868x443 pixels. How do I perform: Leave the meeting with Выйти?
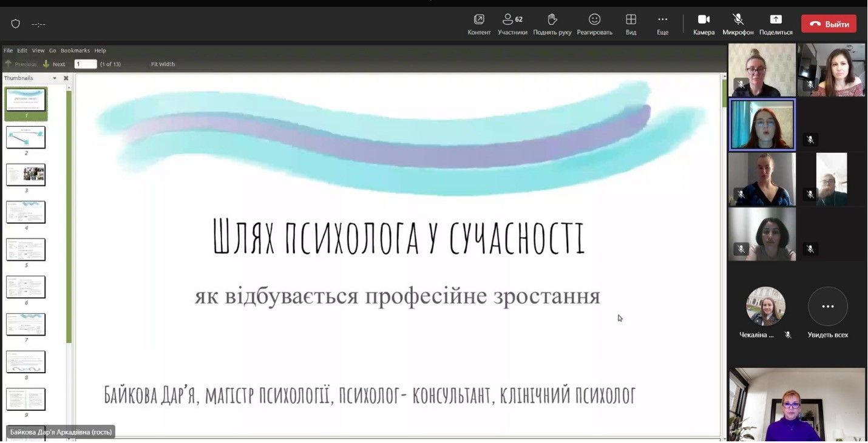point(829,24)
